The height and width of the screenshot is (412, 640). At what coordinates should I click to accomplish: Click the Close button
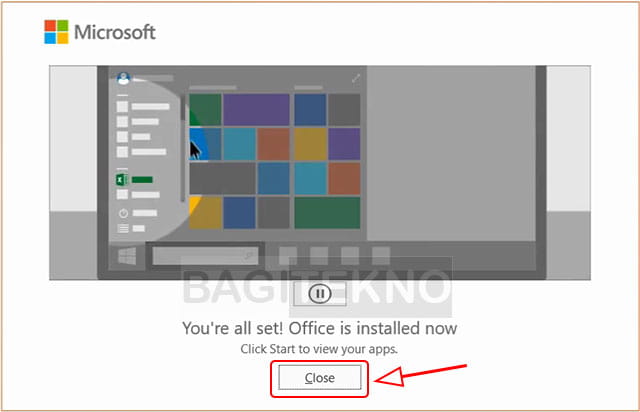point(320,378)
